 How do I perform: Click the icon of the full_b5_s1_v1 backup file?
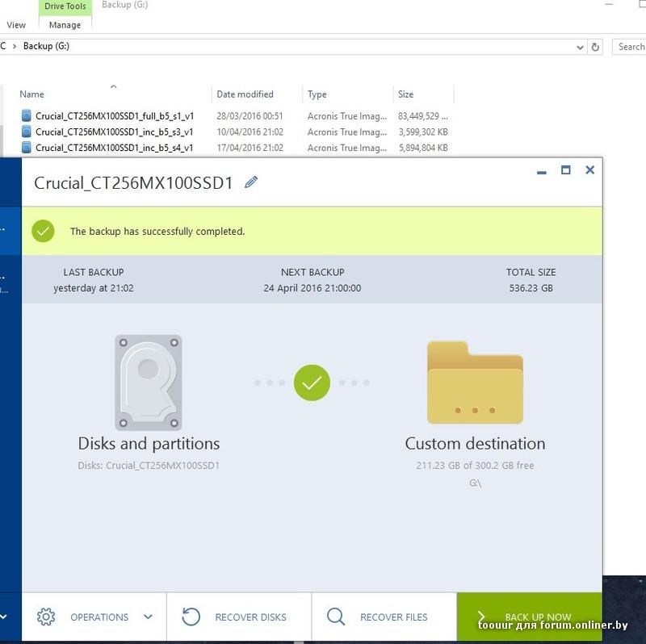coord(26,115)
